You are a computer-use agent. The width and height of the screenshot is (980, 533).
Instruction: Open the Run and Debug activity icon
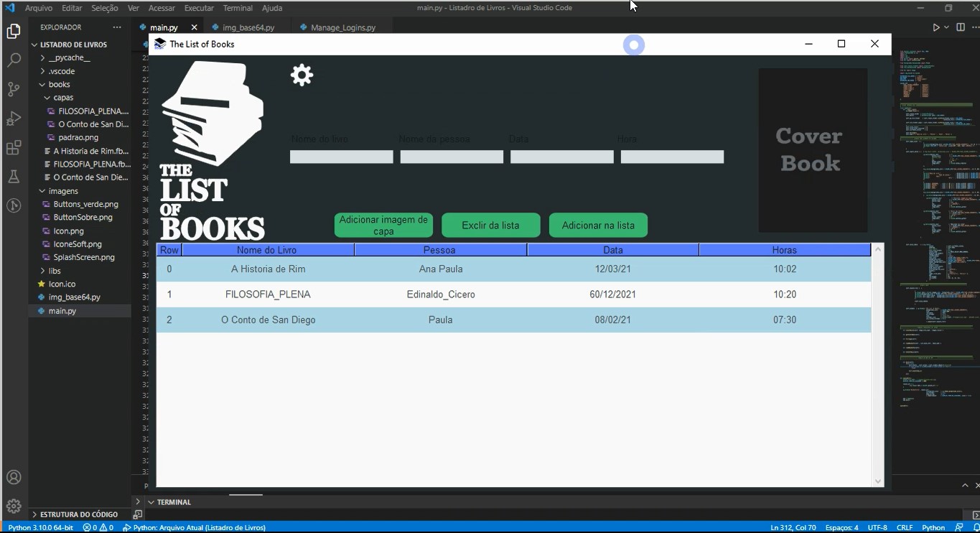pyautogui.click(x=14, y=119)
